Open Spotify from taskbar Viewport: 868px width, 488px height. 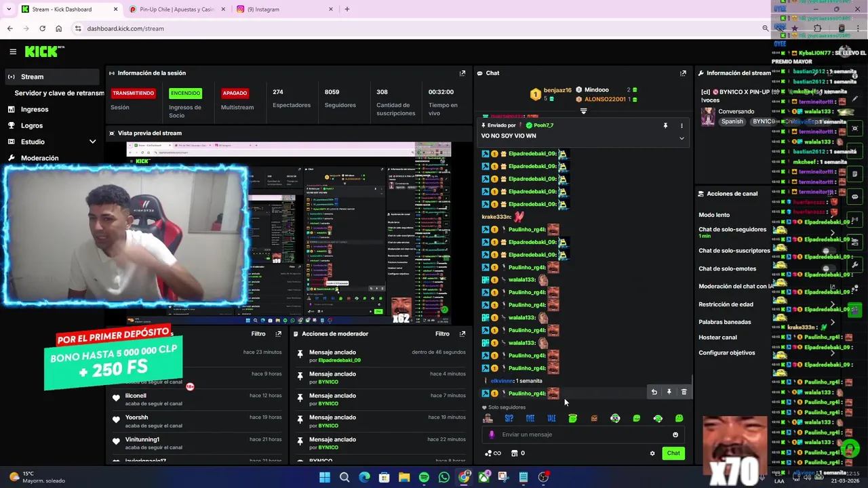click(424, 477)
